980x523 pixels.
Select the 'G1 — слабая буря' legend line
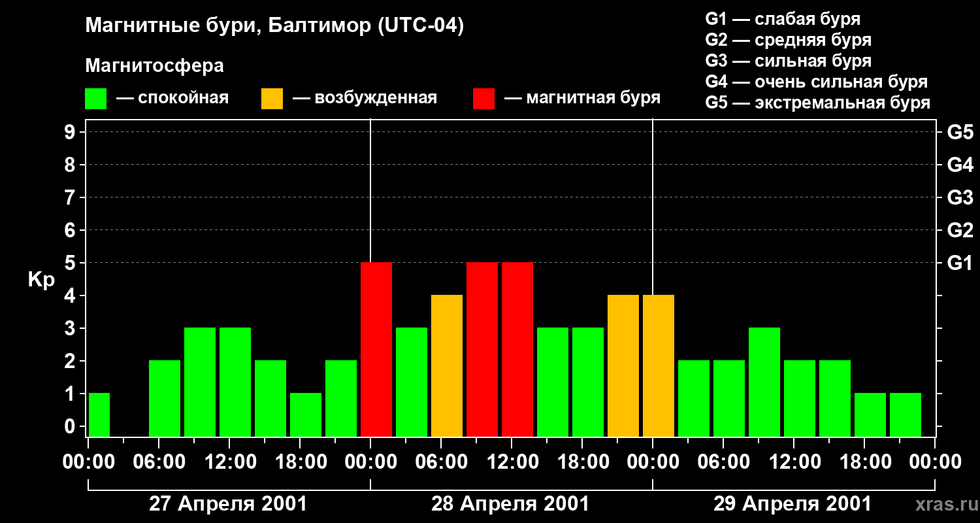[783, 19]
